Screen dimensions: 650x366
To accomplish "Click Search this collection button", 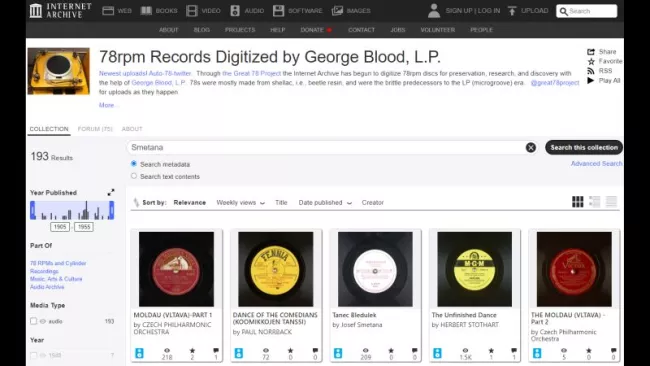I will click(584, 148).
